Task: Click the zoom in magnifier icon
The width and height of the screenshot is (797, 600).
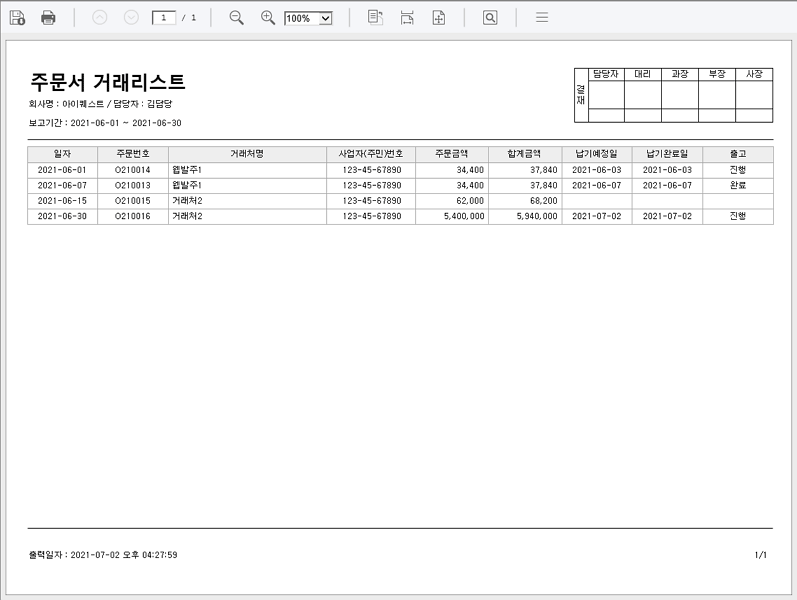Action: pos(268,18)
